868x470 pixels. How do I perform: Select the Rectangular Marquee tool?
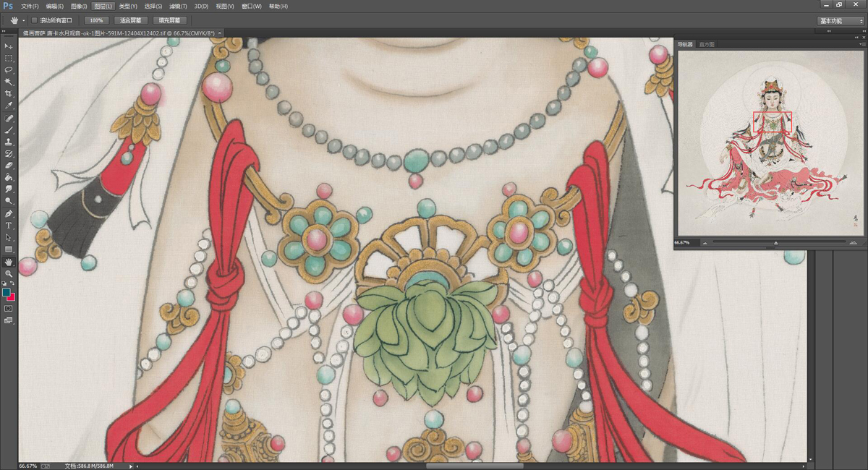click(9, 58)
